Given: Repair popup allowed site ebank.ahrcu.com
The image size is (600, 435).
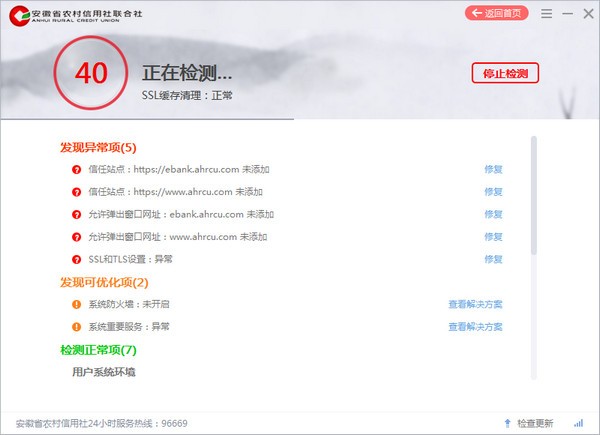Looking at the screenshot, I should tap(493, 214).
